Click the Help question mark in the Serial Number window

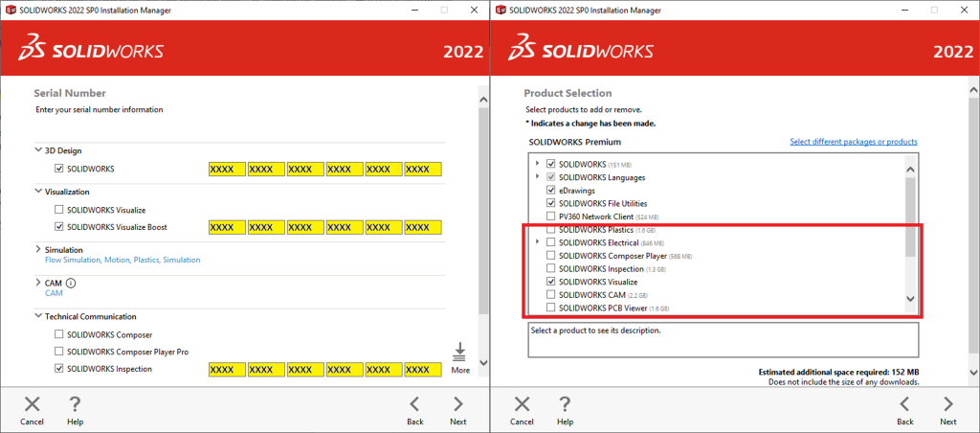75,404
